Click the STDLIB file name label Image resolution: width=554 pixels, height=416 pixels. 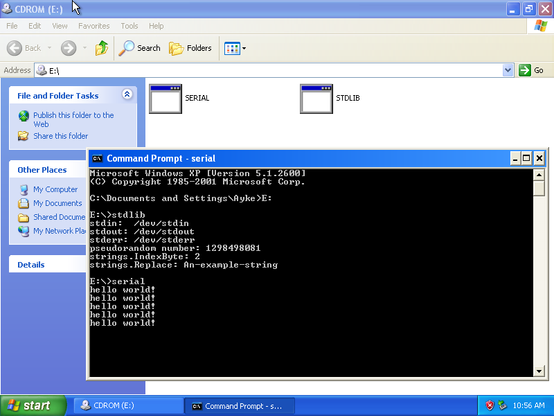click(x=348, y=98)
